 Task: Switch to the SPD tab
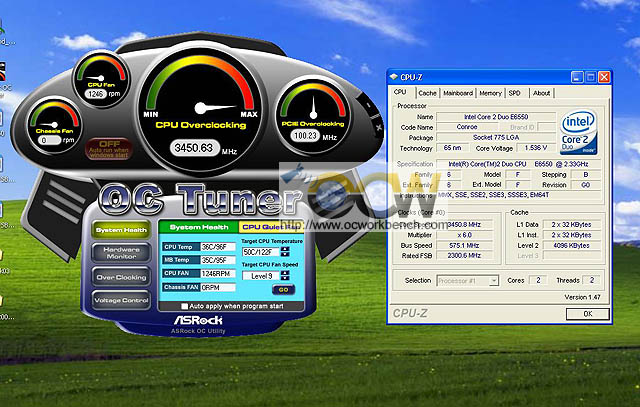click(x=515, y=93)
